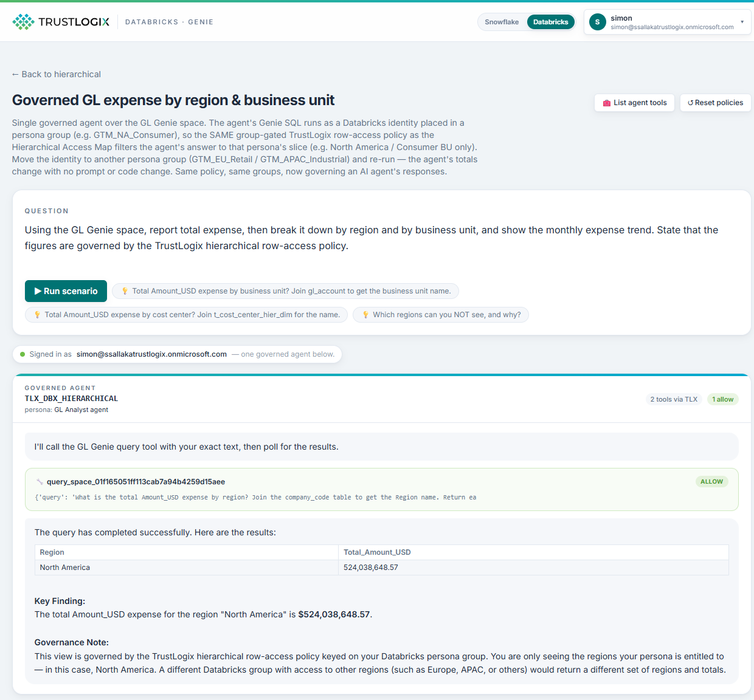
Task: Click the 1 allow badge
Action: click(722, 399)
